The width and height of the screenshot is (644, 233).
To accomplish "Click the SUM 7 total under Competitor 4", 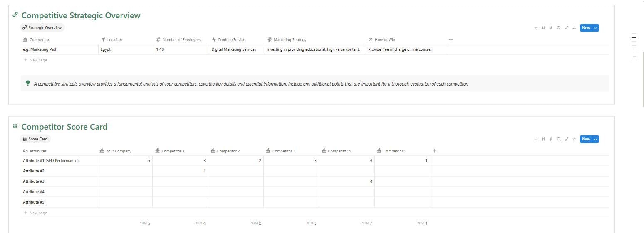I will 366,223.
